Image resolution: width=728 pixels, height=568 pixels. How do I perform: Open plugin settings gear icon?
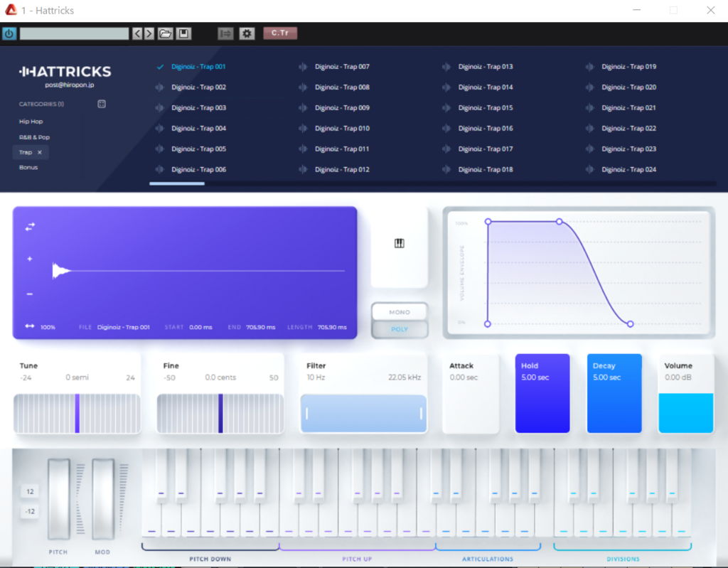(247, 33)
